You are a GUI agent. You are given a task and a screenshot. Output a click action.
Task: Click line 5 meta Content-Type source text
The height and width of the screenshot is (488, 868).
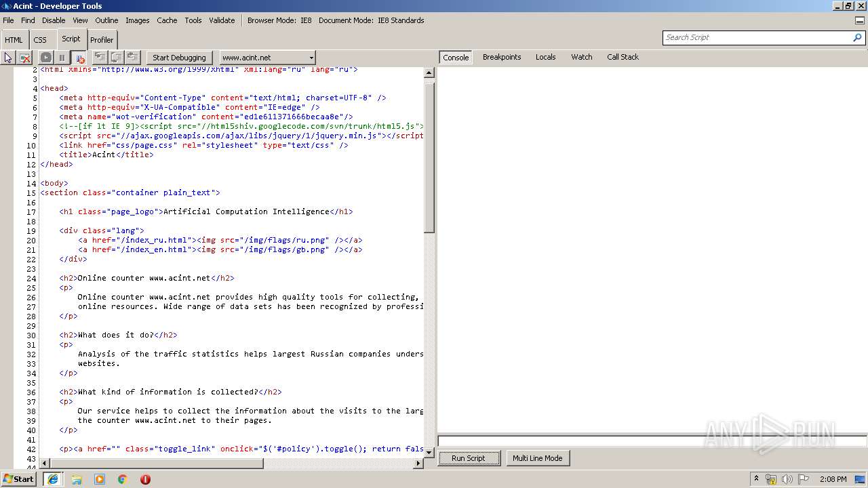point(222,98)
